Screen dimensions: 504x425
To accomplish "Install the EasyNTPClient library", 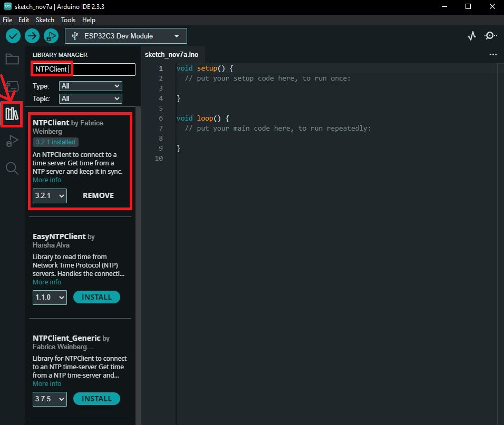I will click(x=97, y=297).
